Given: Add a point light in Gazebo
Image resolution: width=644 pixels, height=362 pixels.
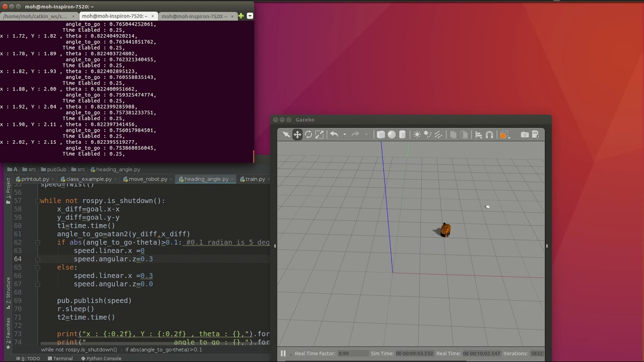Looking at the screenshot, I should [x=417, y=134].
